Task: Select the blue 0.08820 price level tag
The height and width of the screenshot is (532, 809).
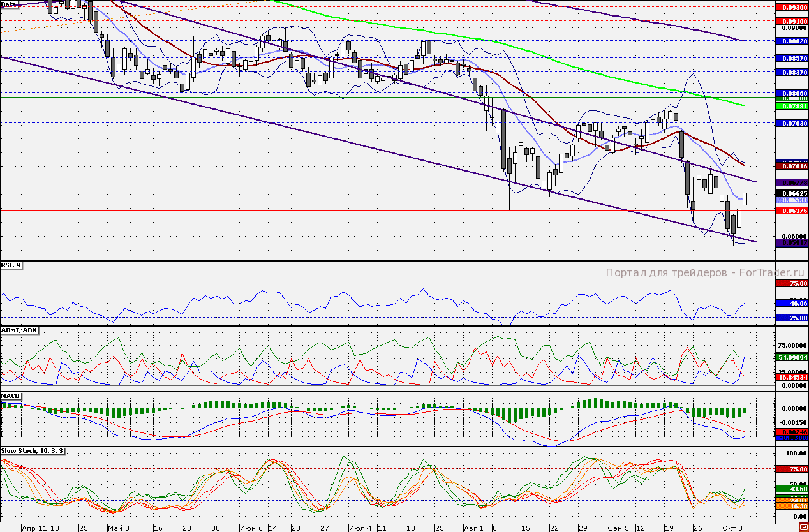Action: click(790, 41)
